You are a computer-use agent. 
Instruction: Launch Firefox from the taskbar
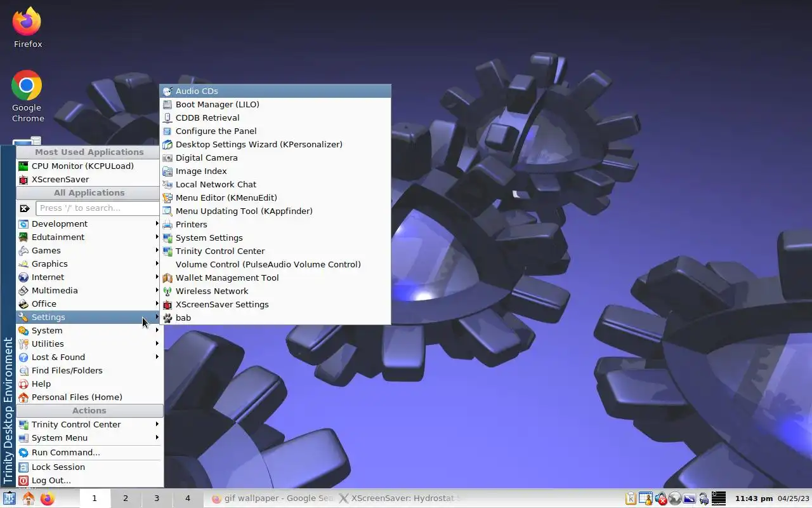point(47,498)
